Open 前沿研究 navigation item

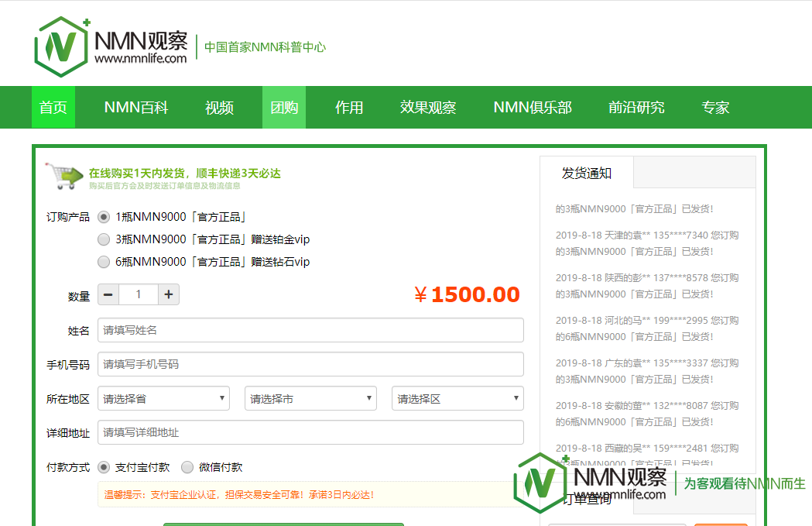click(x=636, y=107)
